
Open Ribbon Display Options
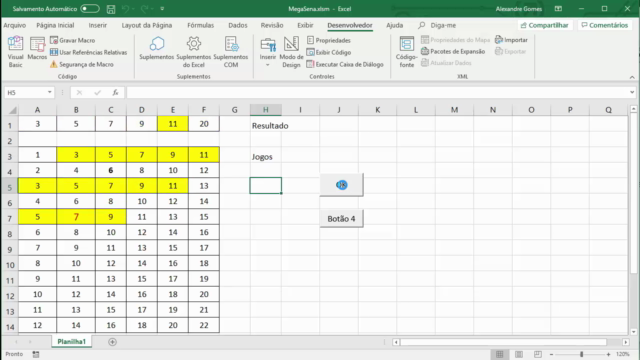click(558, 9)
